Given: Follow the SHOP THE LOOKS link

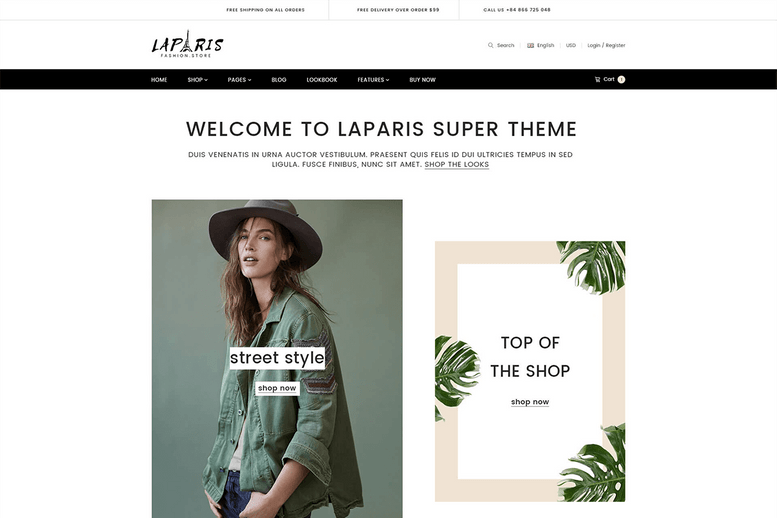Looking at the screenshot, I should (x=456, y=165).
